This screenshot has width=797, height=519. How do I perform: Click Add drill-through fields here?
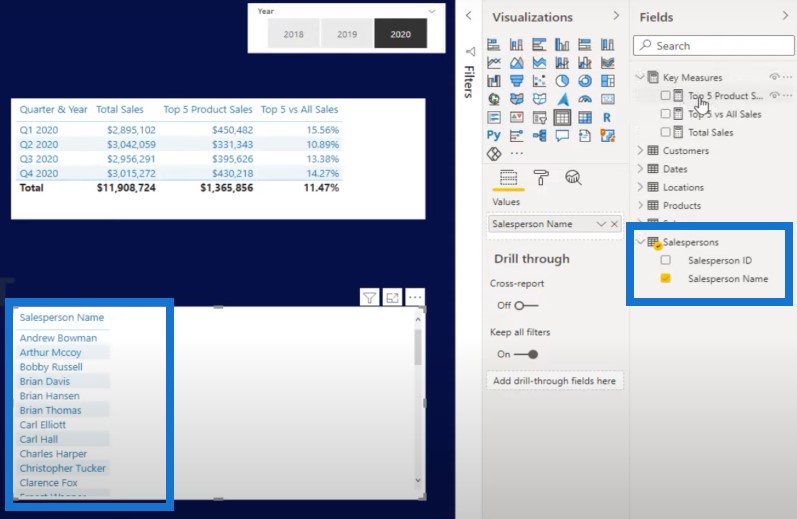coord(555,381)
